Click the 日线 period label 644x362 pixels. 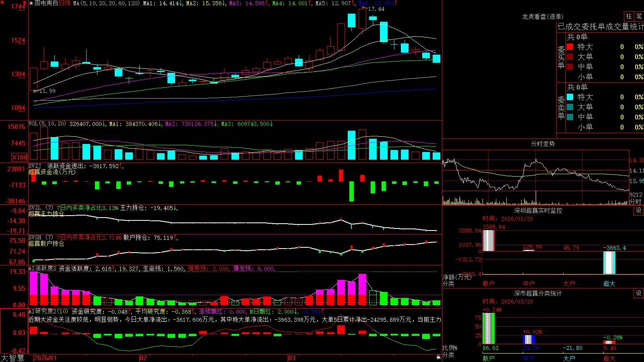(65, 3)
